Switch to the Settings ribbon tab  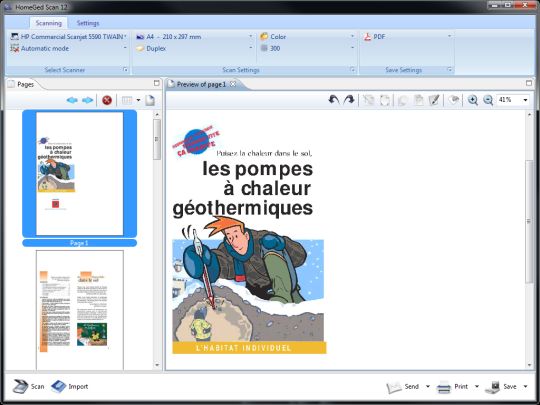[88, 23]
